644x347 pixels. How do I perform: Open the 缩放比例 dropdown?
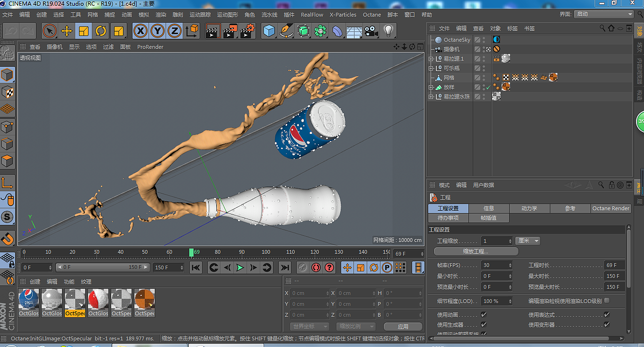coord(356,326)
